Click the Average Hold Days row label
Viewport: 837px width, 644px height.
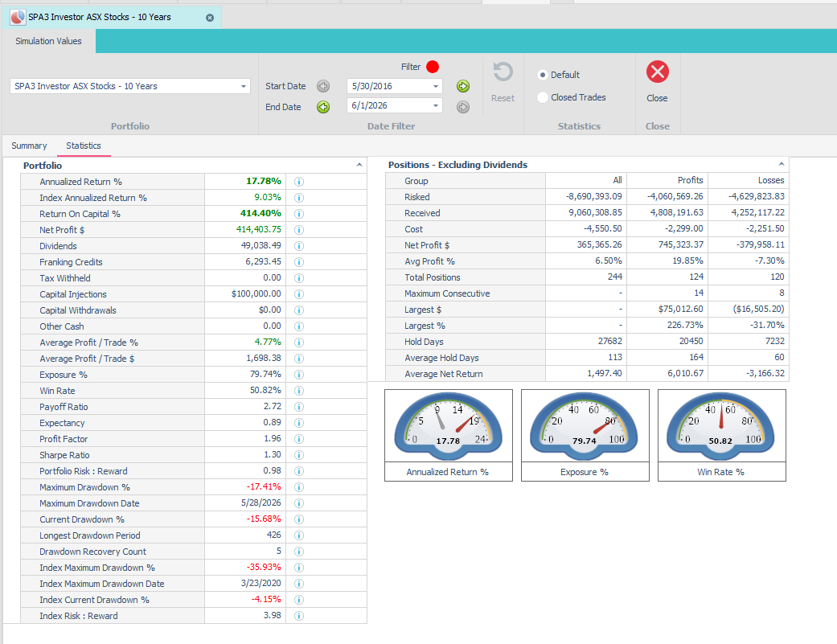pyautogui.click(x=441, y=358)
